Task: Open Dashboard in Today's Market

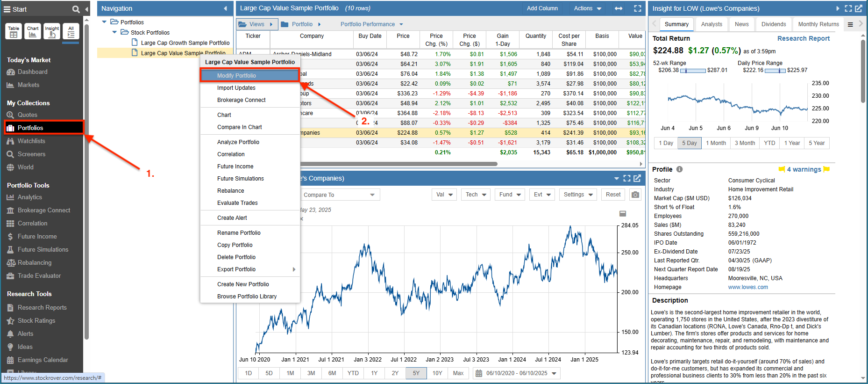Action: 27,72
